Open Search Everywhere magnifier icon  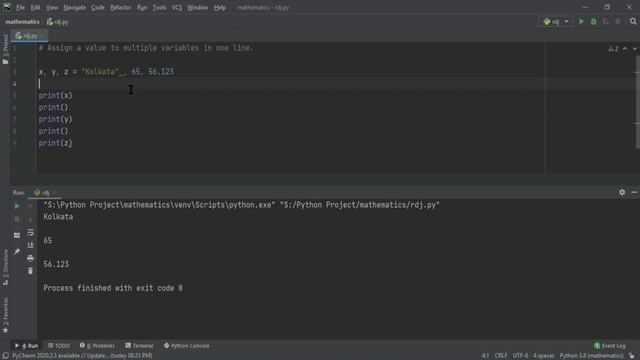(x=633, y=21)
